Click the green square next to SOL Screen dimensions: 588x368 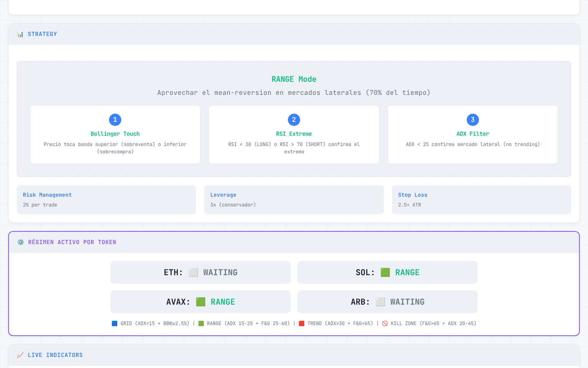point(385,273)
